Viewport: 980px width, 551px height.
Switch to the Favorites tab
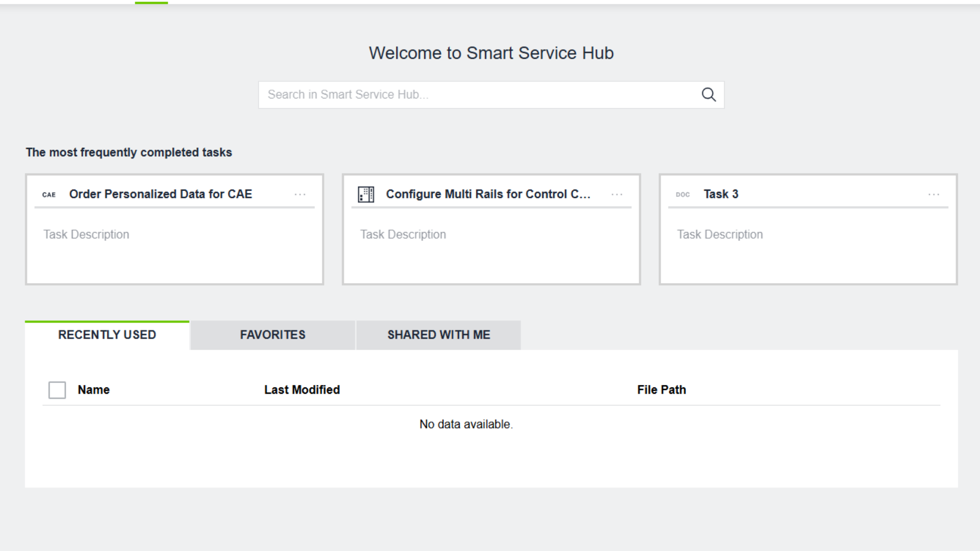273,335
